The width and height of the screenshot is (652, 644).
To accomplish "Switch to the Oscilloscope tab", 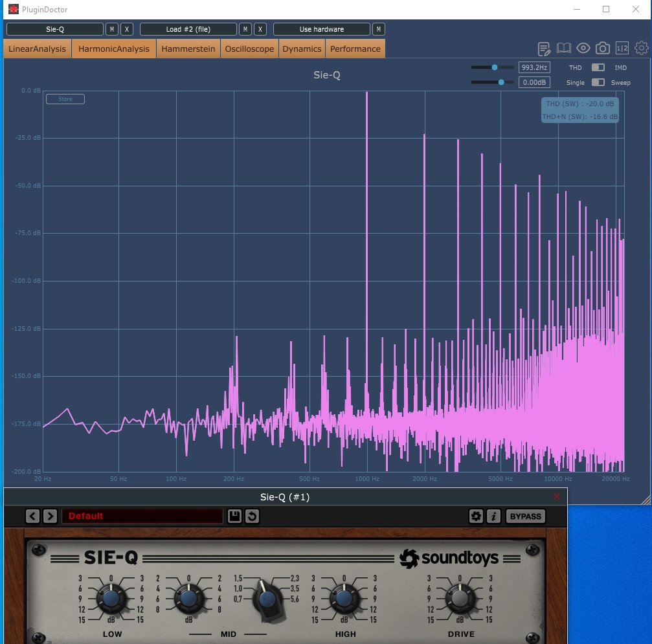I will click(x=249, y=49).
